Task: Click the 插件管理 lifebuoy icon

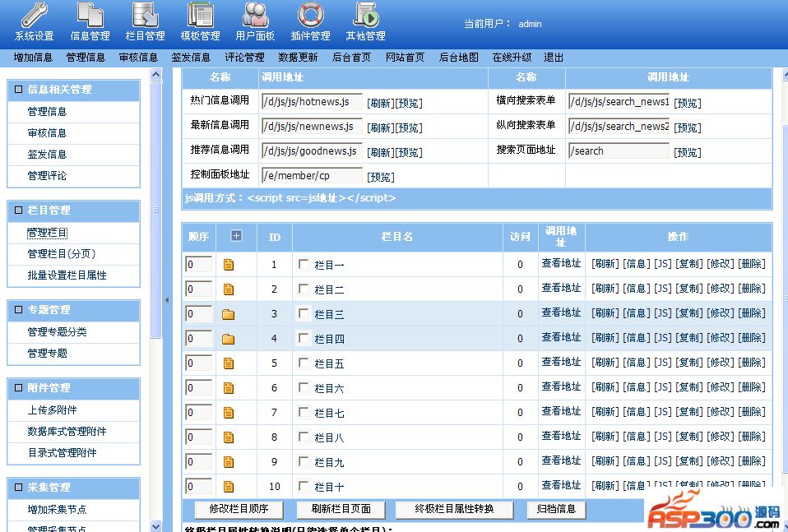Action: 310,15
